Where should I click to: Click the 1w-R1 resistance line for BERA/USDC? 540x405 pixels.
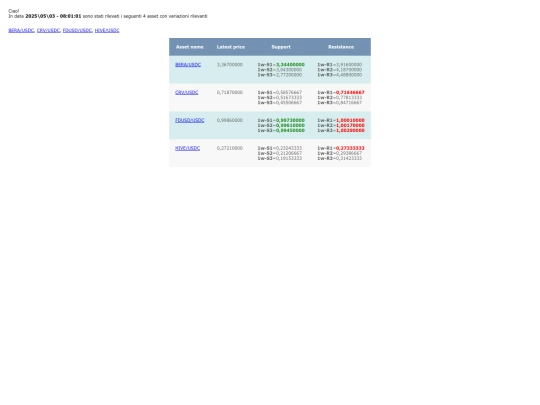tap(340, 65)
